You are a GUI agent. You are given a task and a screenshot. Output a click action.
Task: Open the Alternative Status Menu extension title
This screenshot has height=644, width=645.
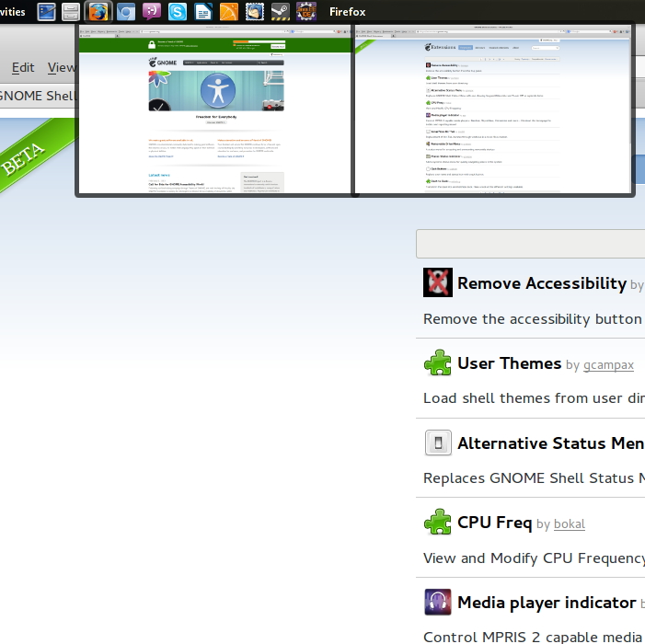coord(551,443)
